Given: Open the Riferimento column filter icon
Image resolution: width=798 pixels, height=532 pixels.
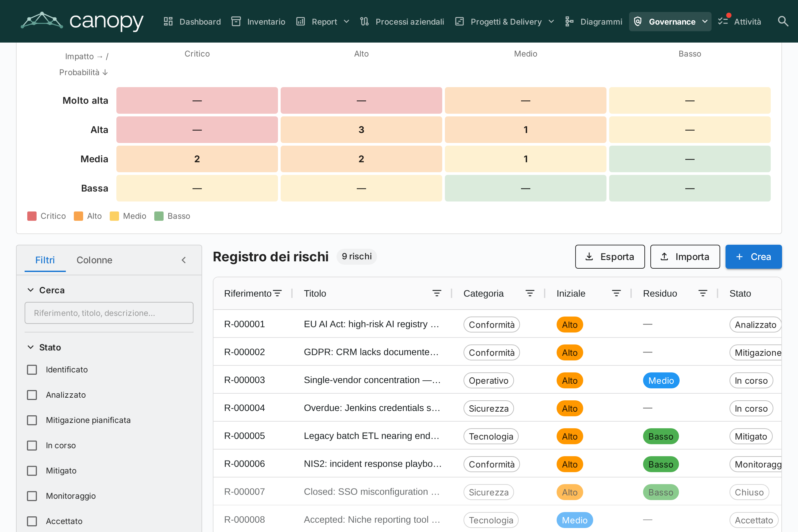Looking at the screenshot, I should pyautogui.click(x=278, y=294).
